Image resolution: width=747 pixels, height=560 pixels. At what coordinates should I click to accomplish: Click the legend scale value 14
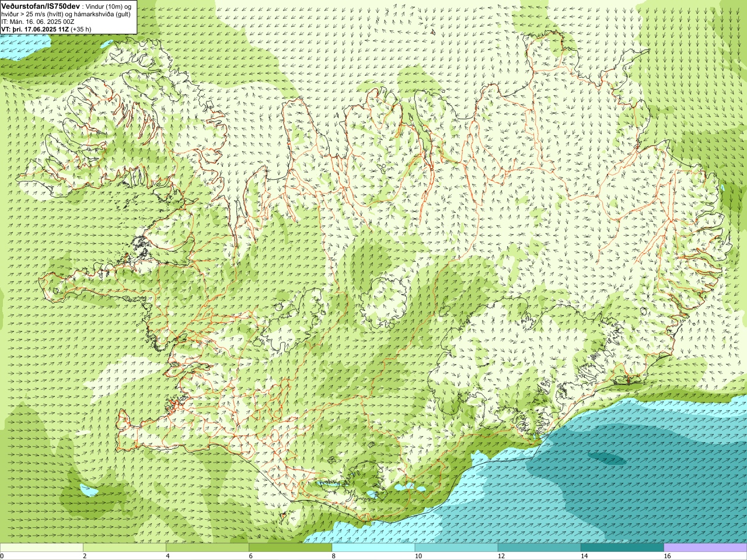584,556
